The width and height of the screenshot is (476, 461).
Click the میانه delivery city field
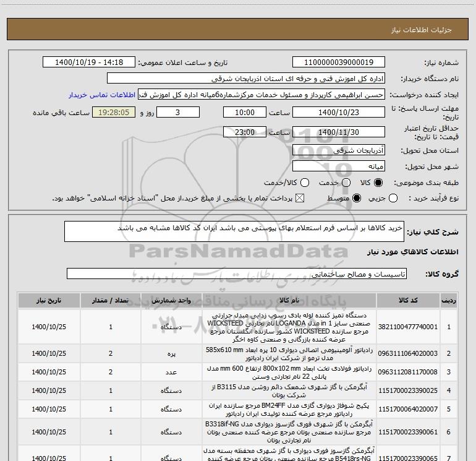tap(339, 166)
